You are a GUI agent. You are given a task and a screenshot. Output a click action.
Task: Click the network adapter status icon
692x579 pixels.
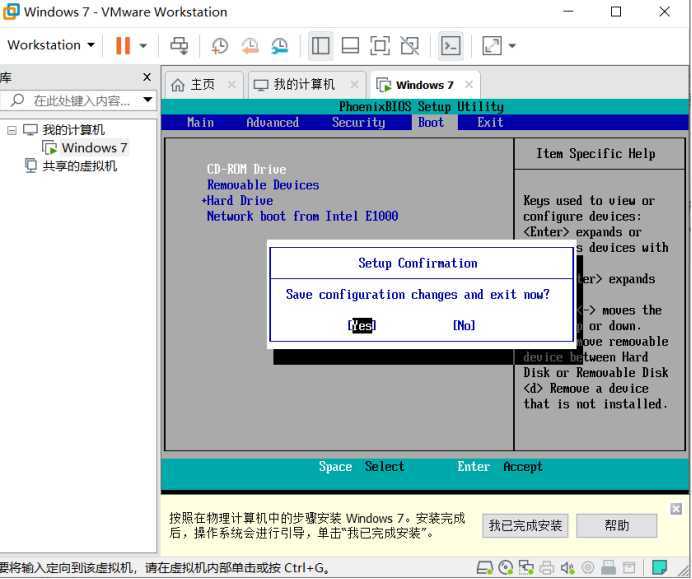[x=526, y=567]
